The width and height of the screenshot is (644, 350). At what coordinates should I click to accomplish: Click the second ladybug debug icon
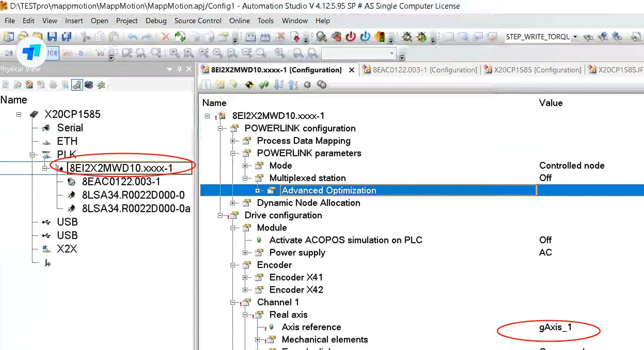(x=422, y=37)
